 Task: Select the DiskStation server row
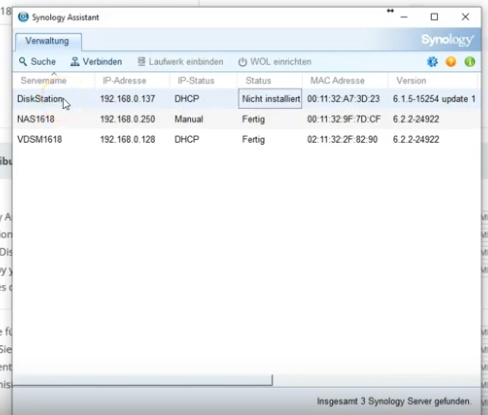[x=247, y=99]
